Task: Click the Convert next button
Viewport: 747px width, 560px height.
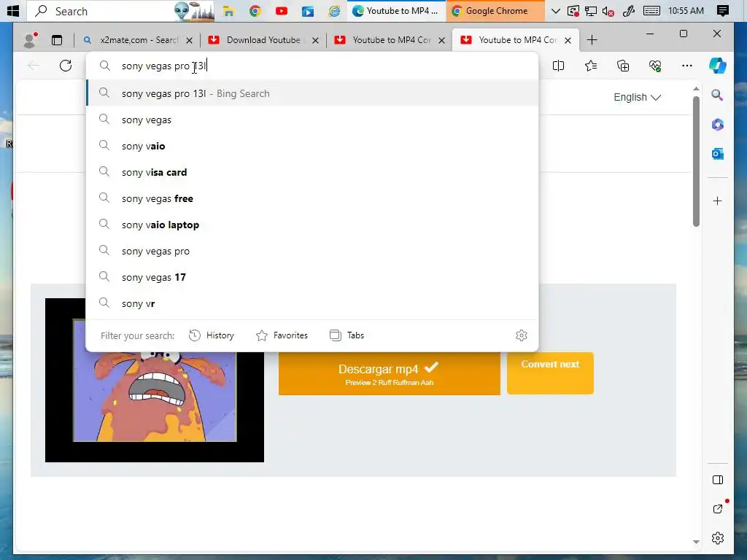Action: [x=550, y=373]
